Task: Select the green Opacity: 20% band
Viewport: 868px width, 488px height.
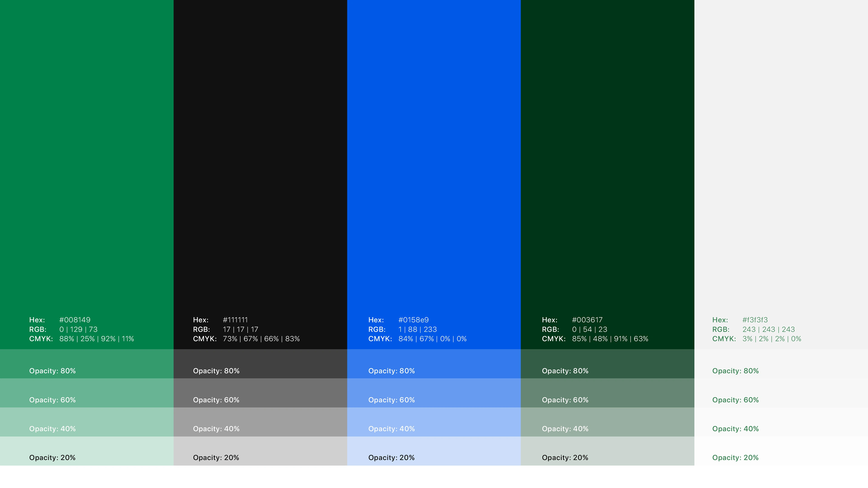Action: tap(87, 451)
